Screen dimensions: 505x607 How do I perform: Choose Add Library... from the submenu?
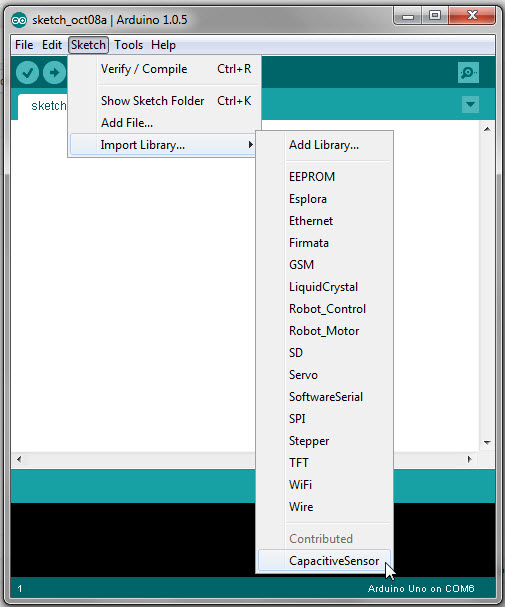pos(324,145)
